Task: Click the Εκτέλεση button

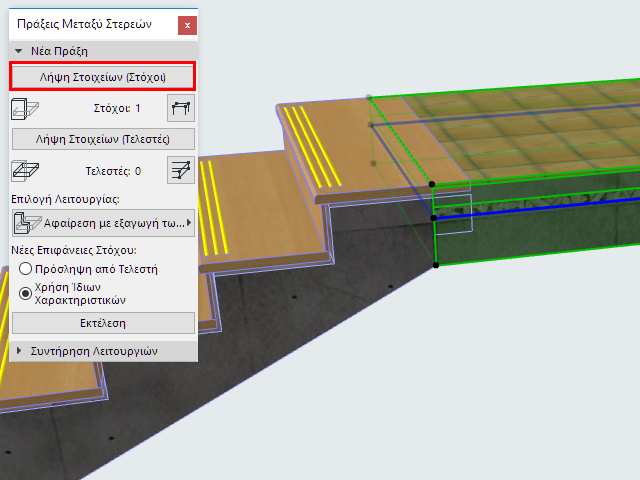Action: point(103,323)
